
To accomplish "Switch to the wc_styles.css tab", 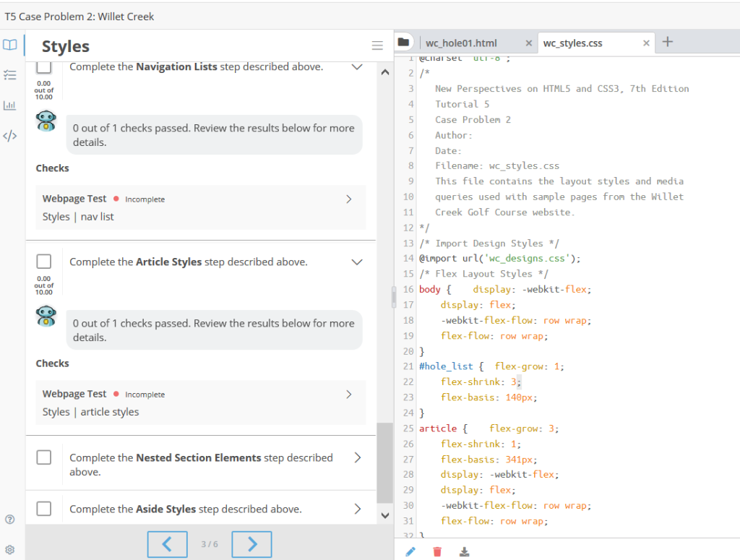I will coord(572,43).
